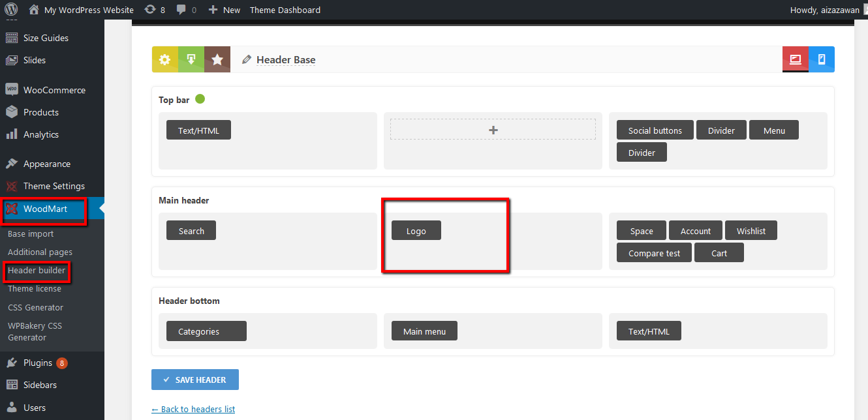Select Text/HTML element in Header bottom
Screen dimensions: 868x420
pos(649,331)
